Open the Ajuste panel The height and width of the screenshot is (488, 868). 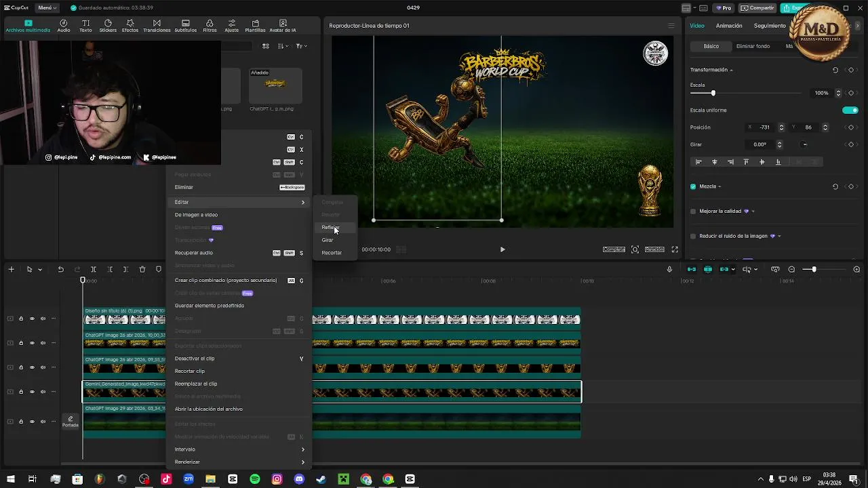(232, 26)
